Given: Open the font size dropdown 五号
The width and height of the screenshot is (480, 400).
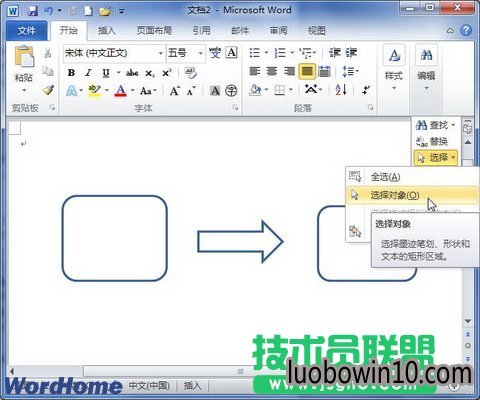Looking at the screenshot, I should click(x=201, y=53).
